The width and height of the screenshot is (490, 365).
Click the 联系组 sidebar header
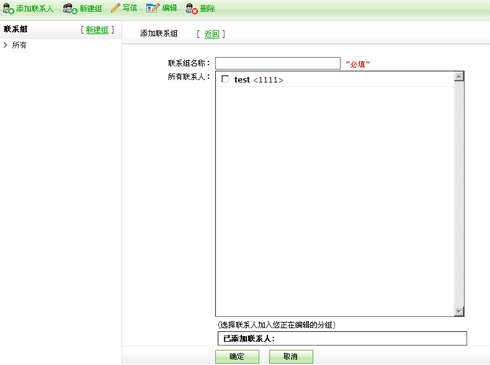coord(15,29)
